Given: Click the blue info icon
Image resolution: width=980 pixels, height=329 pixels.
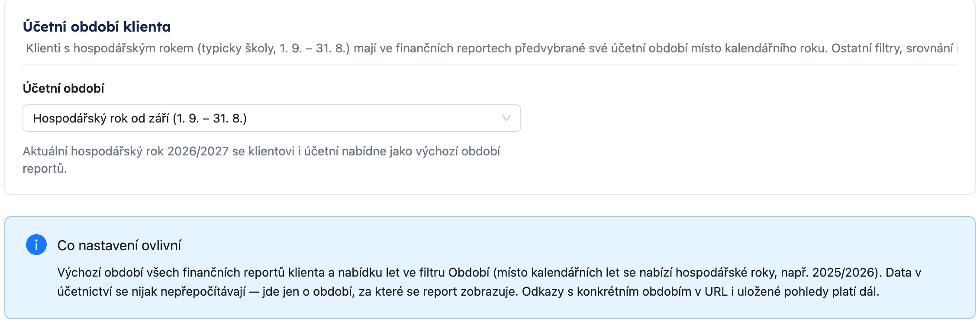Looking at the screenshot, I should click(x=36, y=245).
